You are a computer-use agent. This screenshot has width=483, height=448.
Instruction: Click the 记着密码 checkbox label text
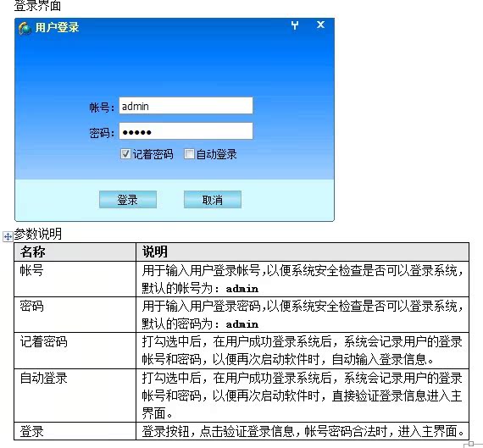(153, 154)
